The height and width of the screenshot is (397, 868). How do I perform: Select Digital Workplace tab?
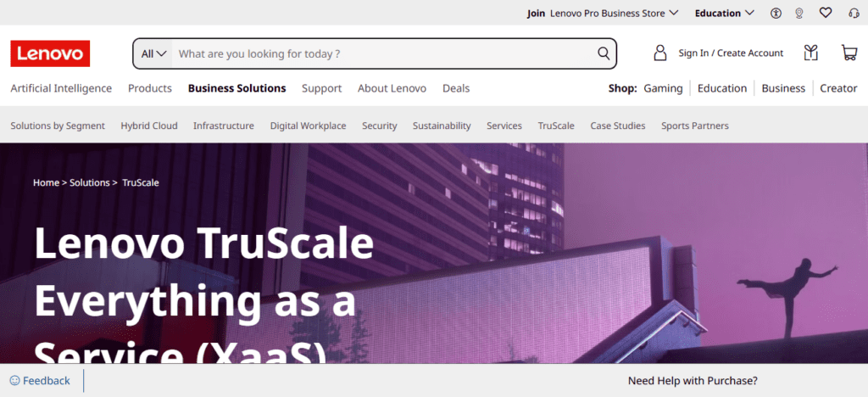[308, 126]
